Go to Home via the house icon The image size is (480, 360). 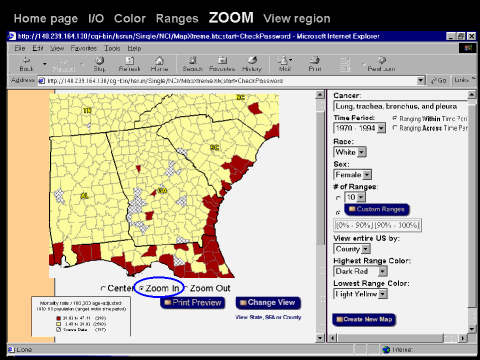(x=159, y=60)
